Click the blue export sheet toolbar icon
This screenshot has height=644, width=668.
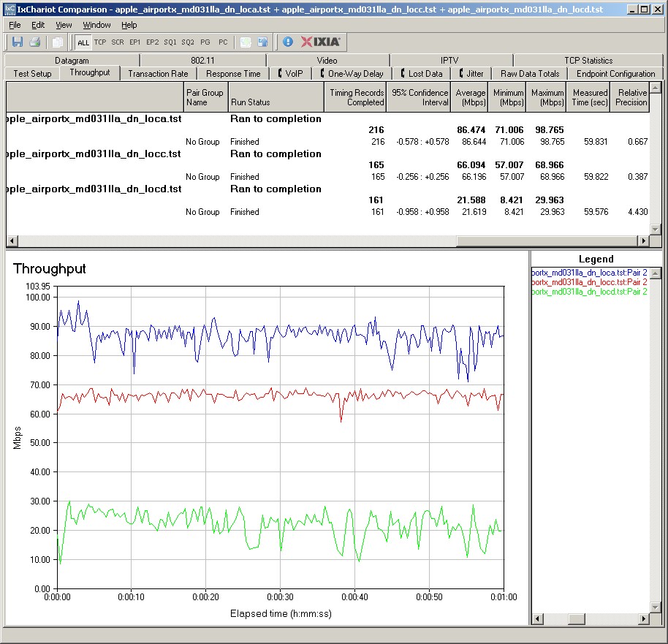point(263,42)
